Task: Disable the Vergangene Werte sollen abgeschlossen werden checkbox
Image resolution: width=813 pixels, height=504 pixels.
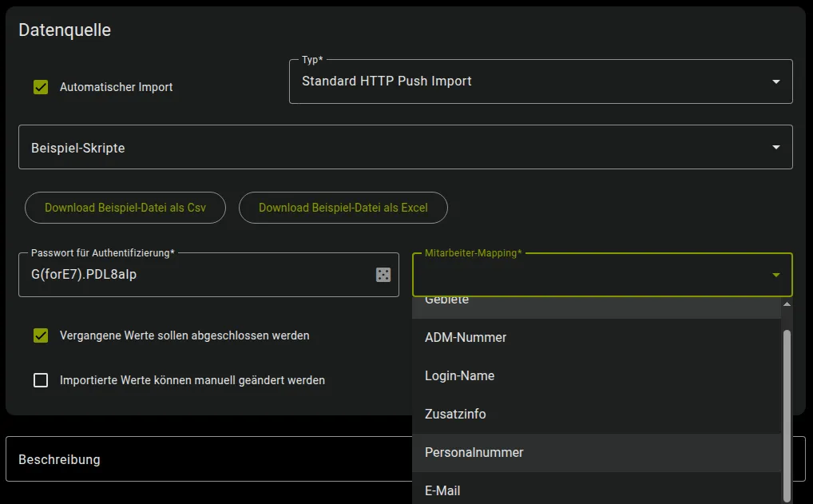Action: pyautogui.click(x=41, y=335)
